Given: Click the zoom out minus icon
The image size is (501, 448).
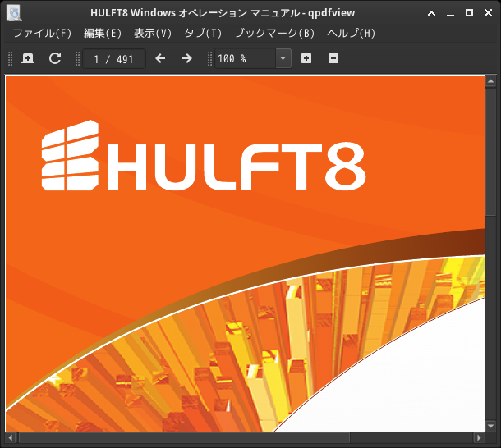Looking at the screenshot, I should click(333, 58).
